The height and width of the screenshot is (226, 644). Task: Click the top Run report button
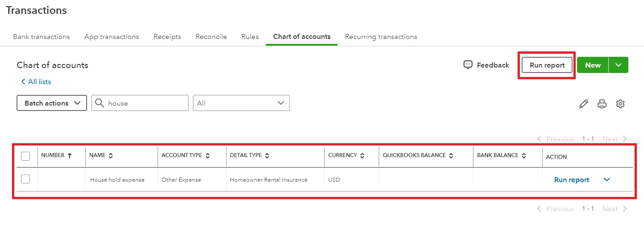click(547, 65)
